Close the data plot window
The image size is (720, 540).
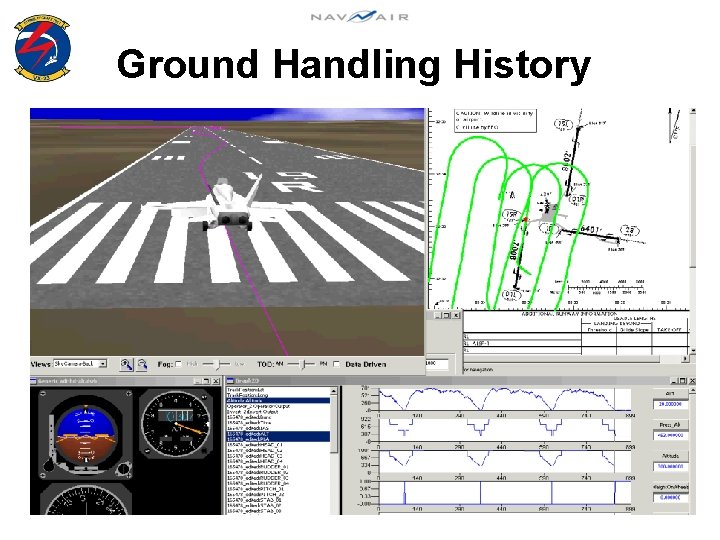(x=692, y=381)
